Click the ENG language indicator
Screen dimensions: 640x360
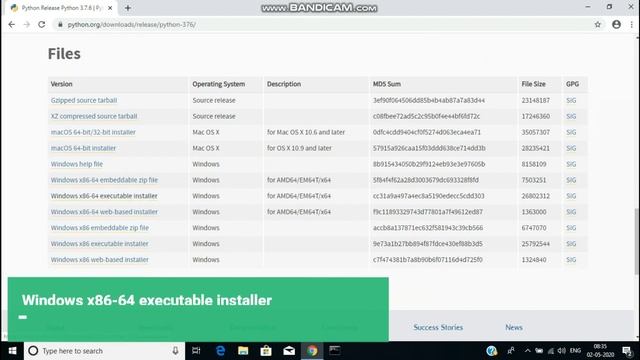[x=576, y=351]
